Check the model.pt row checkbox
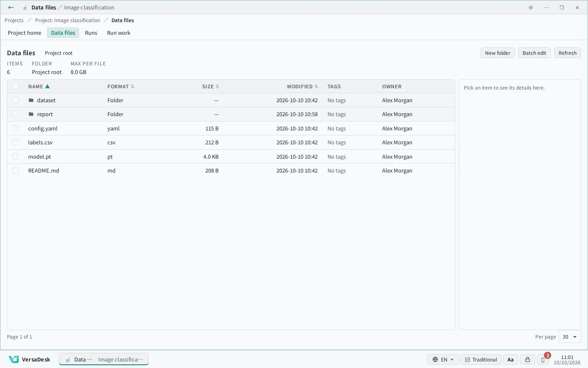This screenshot has height=368, width=588. 15,157
